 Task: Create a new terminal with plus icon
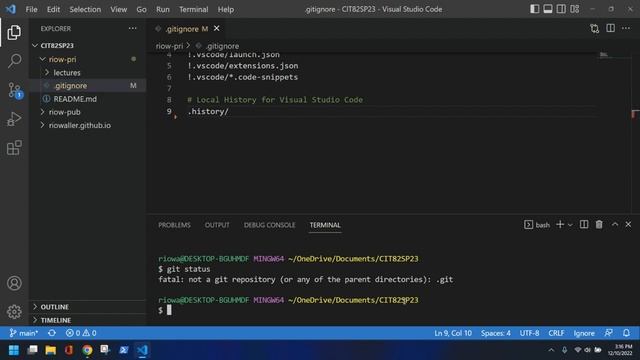point(560,224)
